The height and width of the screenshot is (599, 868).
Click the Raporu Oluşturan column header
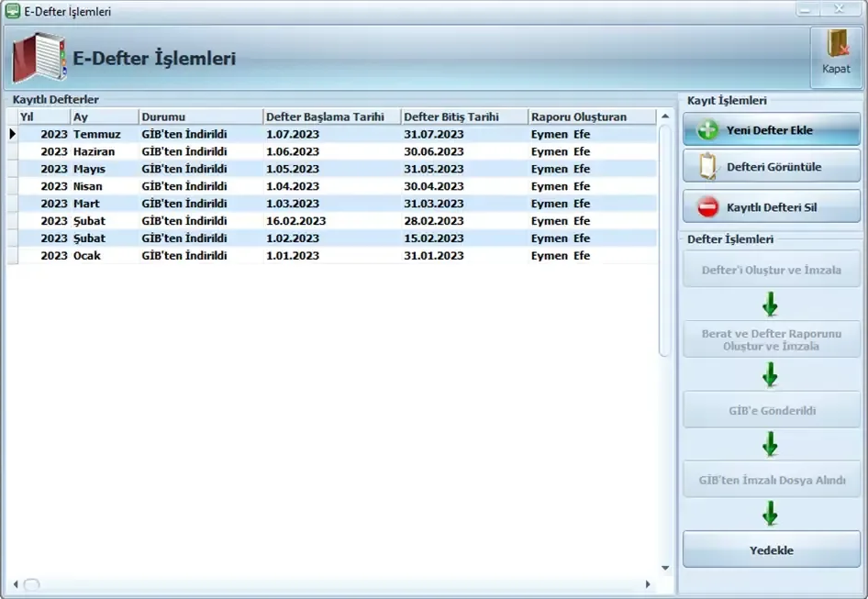coord(592,116)
